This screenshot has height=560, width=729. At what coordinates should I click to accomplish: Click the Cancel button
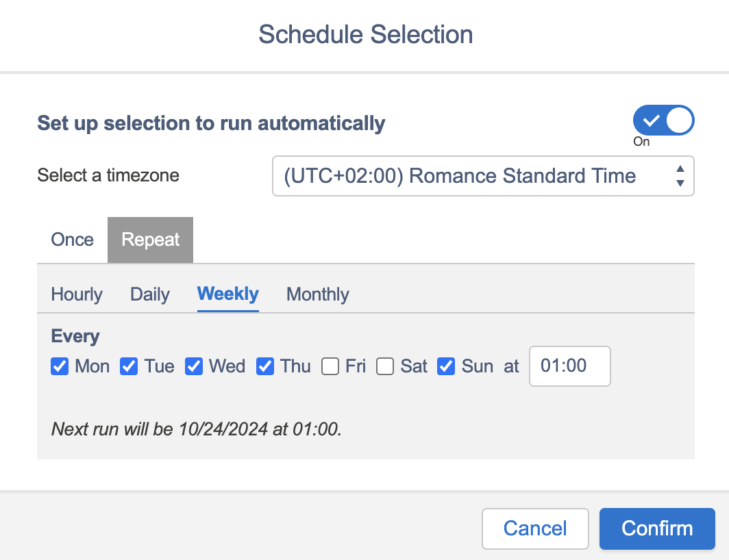pyautogui.click(x=535, y=529)
